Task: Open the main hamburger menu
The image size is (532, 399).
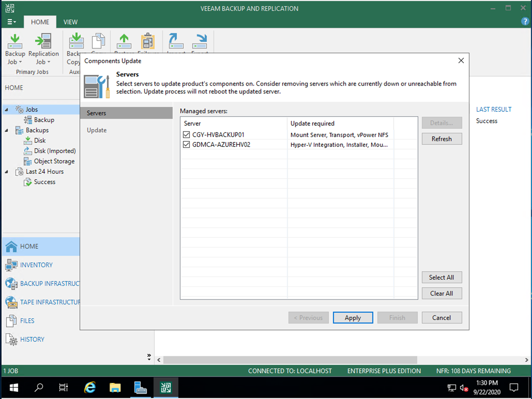Action: 12,22
